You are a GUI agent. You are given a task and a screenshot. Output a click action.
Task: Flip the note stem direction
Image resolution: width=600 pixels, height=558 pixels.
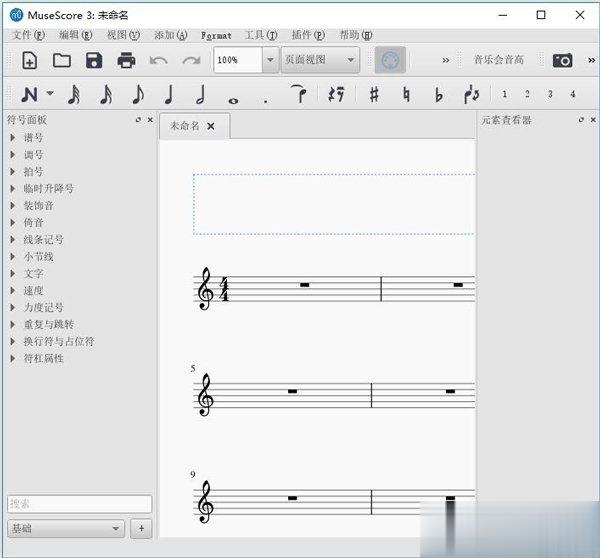471,94
